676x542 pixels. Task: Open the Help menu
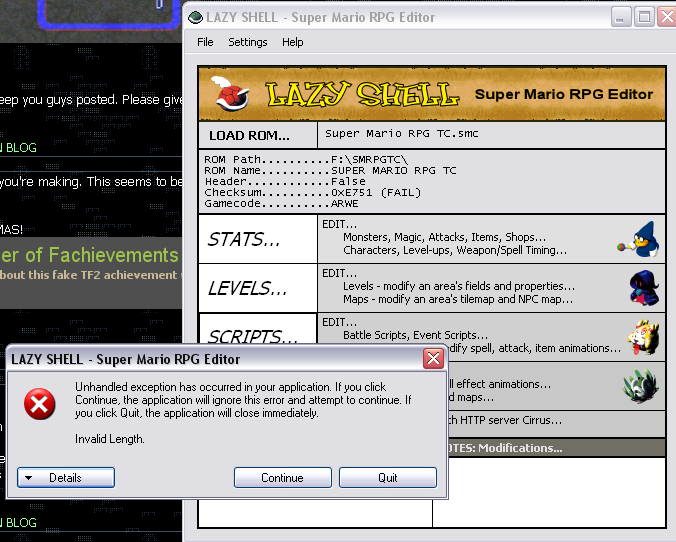click(292, 42)
